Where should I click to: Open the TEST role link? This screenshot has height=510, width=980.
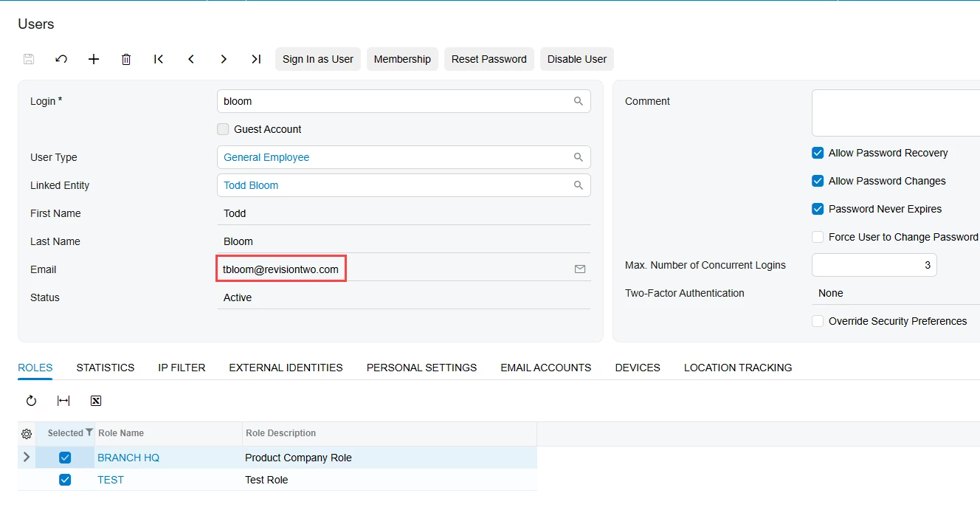point(111,480)
